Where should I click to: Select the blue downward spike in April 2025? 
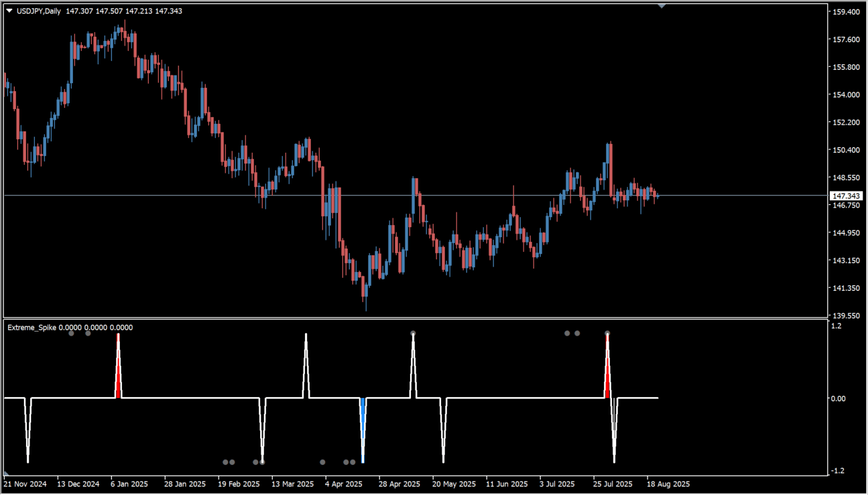coord(363,430)
